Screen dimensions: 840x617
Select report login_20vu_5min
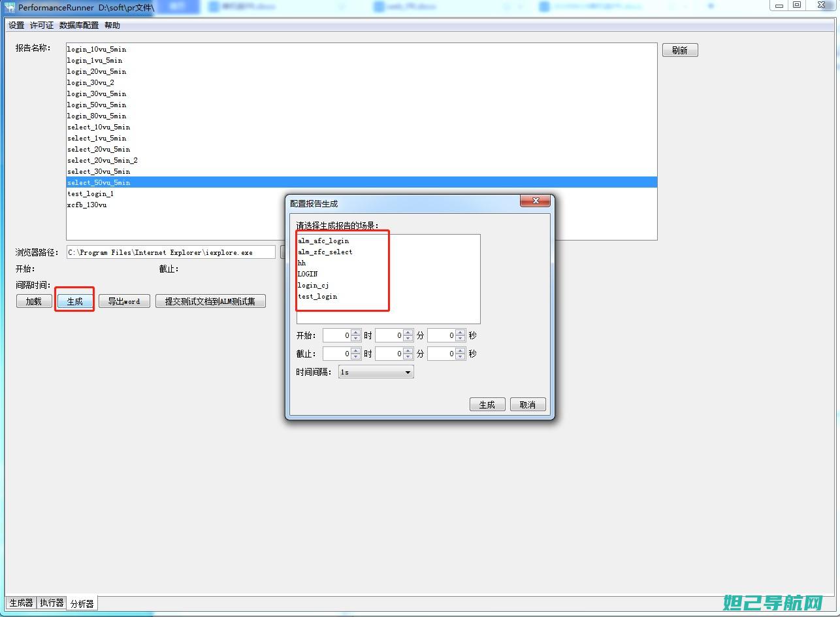point(361,72)
